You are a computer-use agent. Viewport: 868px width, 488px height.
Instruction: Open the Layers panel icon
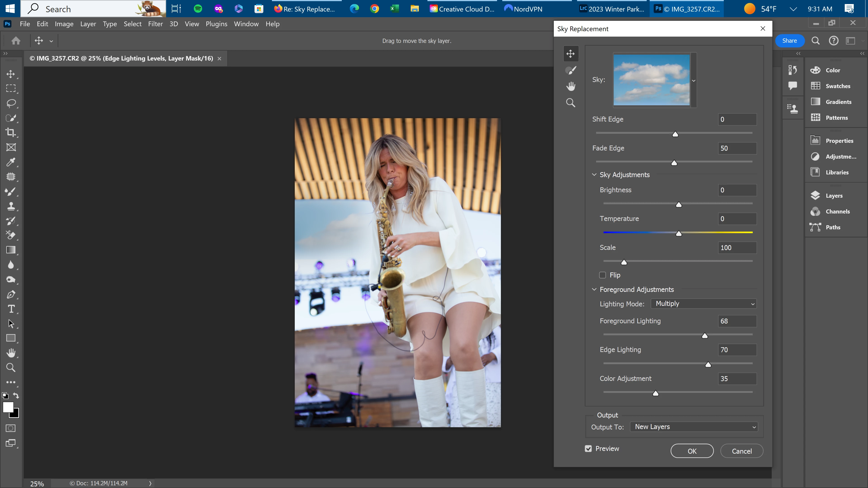coord(815,196)
